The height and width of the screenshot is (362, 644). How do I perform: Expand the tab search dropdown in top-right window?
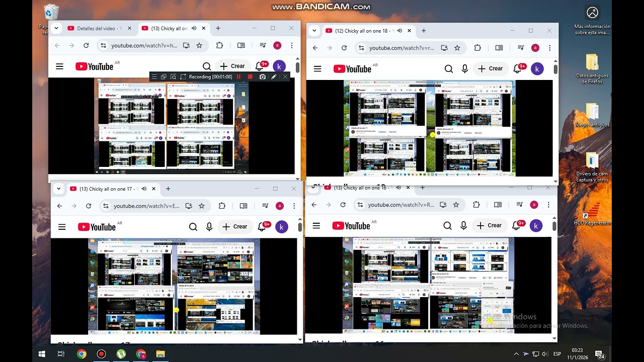point(314,31)
